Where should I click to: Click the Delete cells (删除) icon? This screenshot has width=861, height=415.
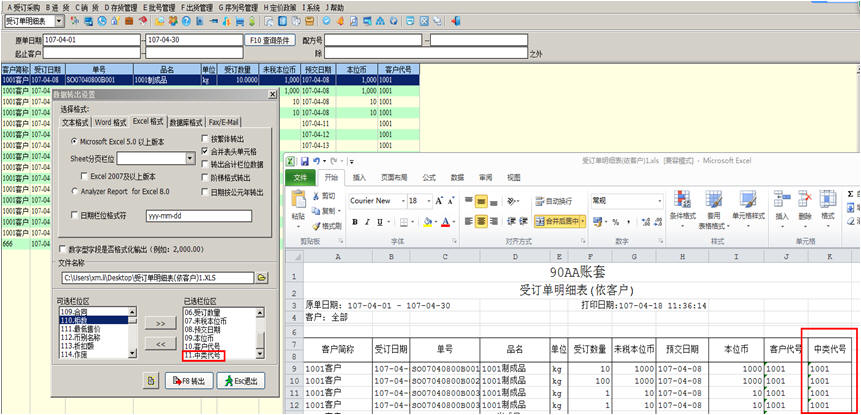pyautogui.click(x=805, y=201)
